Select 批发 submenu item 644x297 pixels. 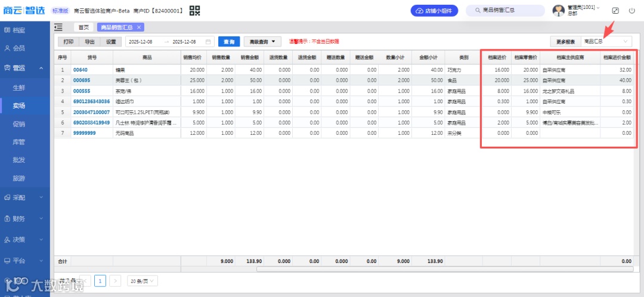click(x=19, y=160)
